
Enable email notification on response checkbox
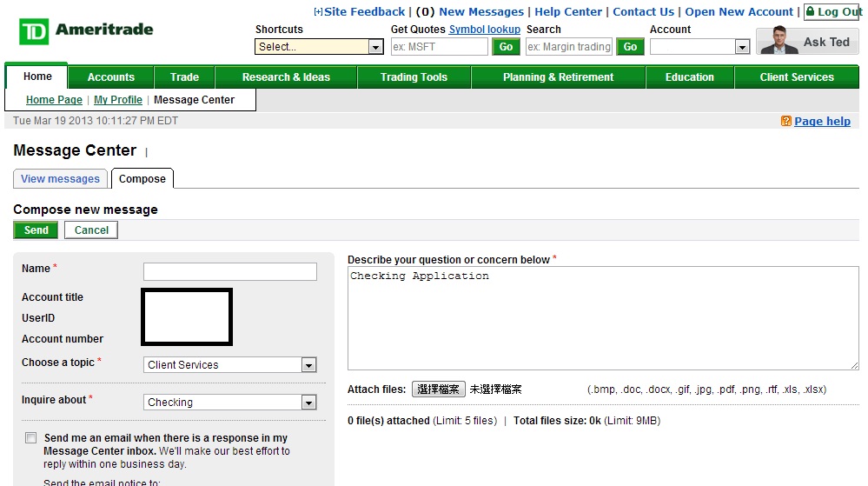coord(31,438)
